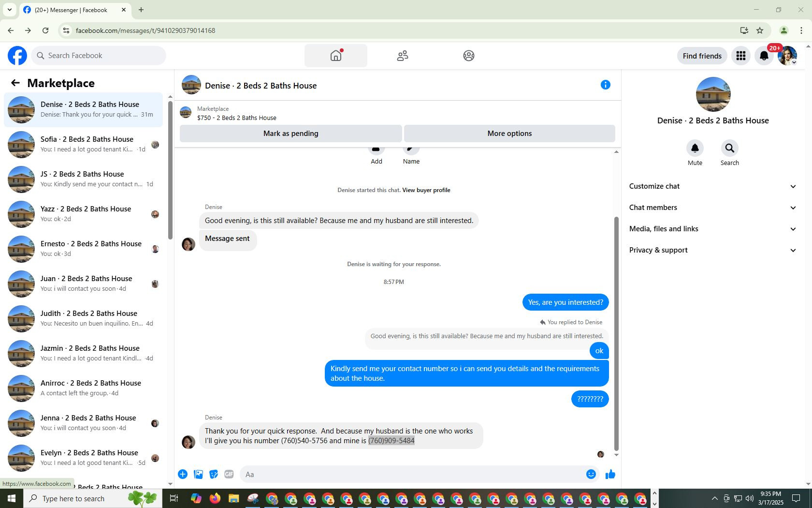Expand the Privacy & support section

(713, 250)
